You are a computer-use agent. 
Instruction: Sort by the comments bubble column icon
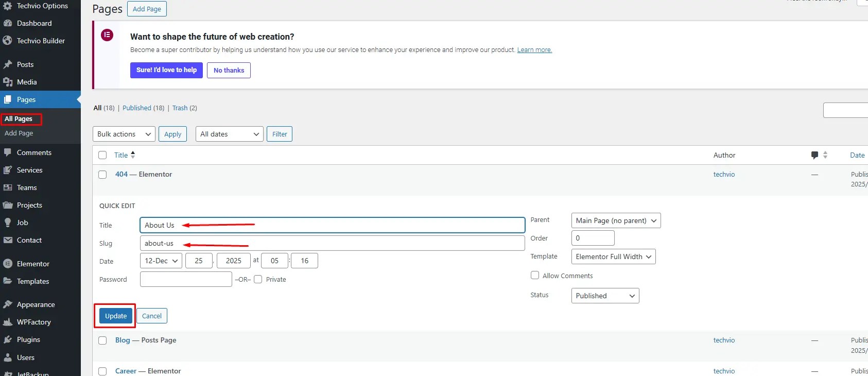point(814,155)
